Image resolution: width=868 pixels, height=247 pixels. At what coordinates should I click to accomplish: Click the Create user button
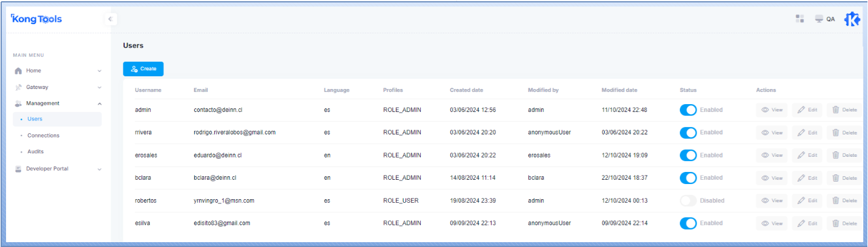[x=143, y=69]
